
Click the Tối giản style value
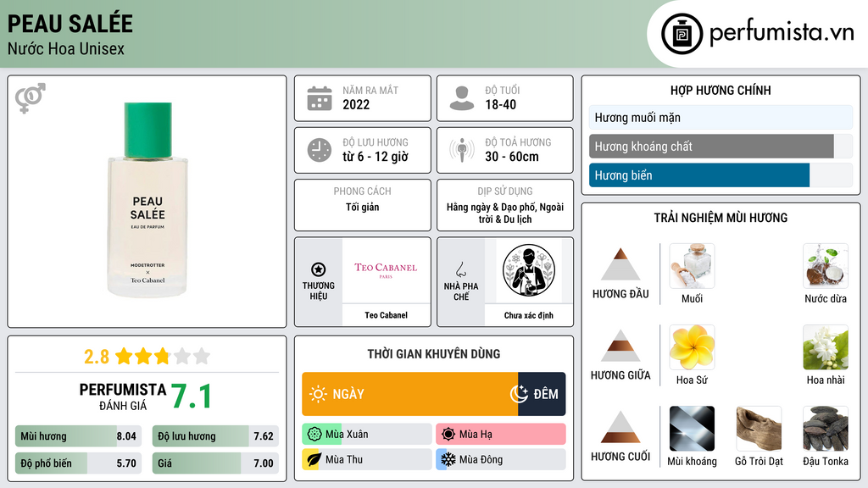click(363, 207)
